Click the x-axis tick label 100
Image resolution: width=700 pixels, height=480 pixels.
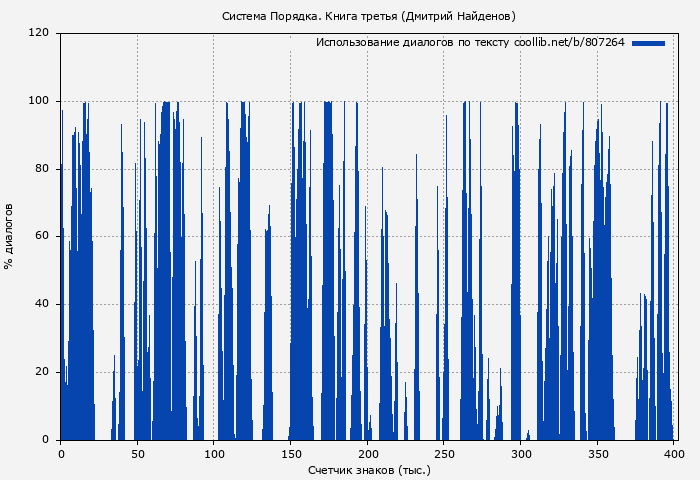[214, 454]
